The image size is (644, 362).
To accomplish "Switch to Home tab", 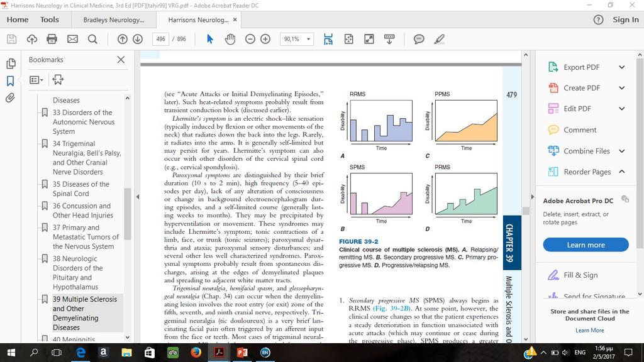I will tap(17, 19).
